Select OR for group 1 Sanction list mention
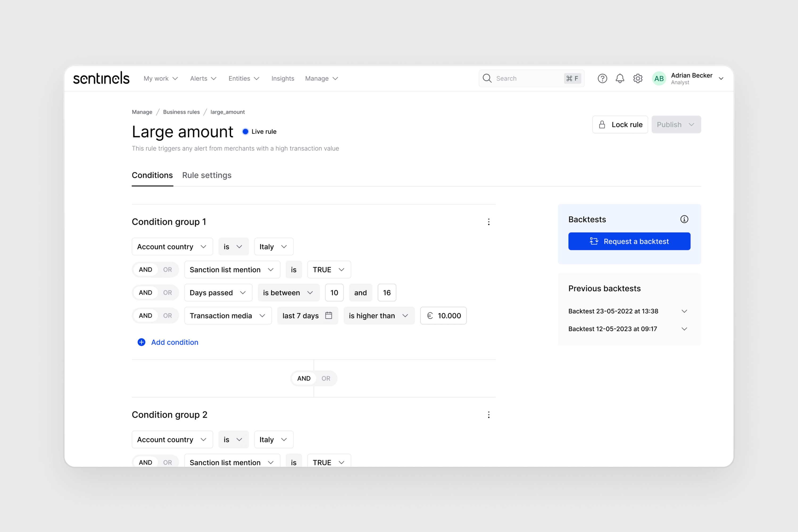 pos(167,270)
